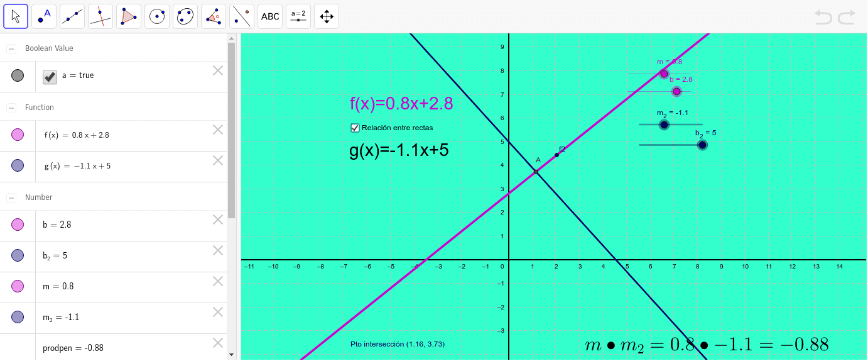The height and width of the screenshot is (361, 868).
Task: Select the Move Graphics View tool
Action: pyautogui.click(x=327, y=16)
